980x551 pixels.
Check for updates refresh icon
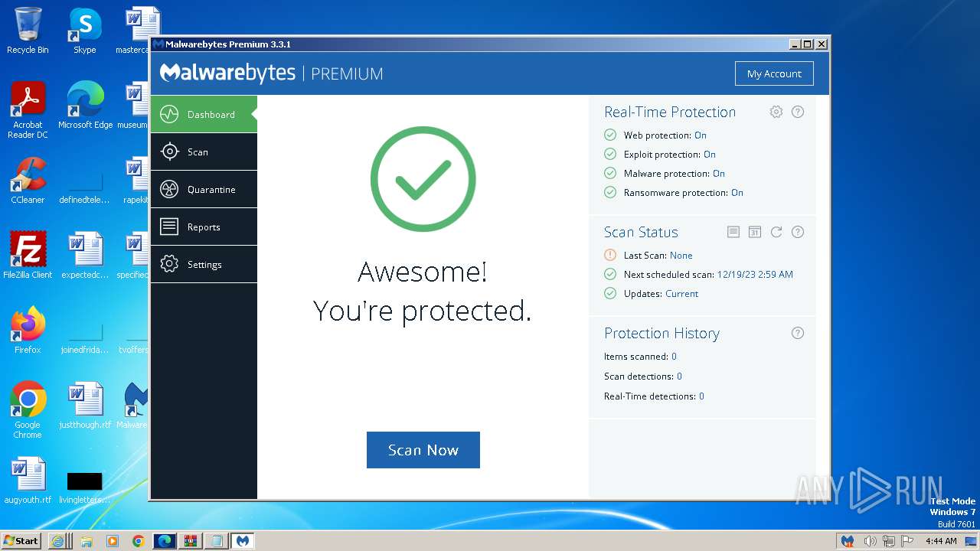tap(776, 232)
